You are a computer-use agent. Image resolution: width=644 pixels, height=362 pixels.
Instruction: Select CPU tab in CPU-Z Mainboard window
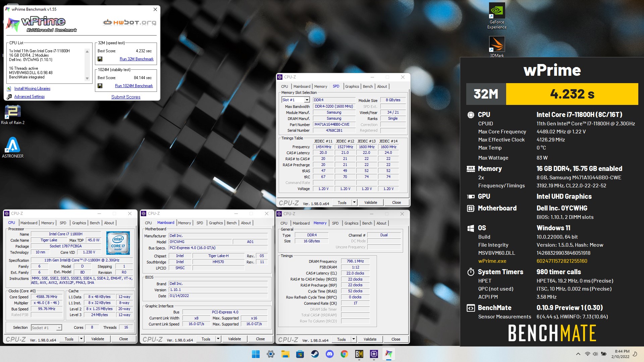click(x=148, y=223)
